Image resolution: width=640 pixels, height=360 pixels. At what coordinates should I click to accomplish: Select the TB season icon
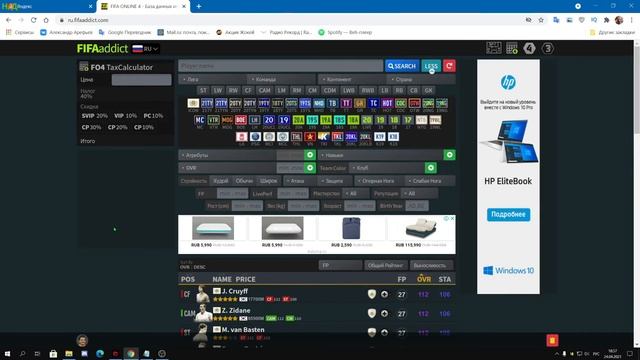pos(333,103)
